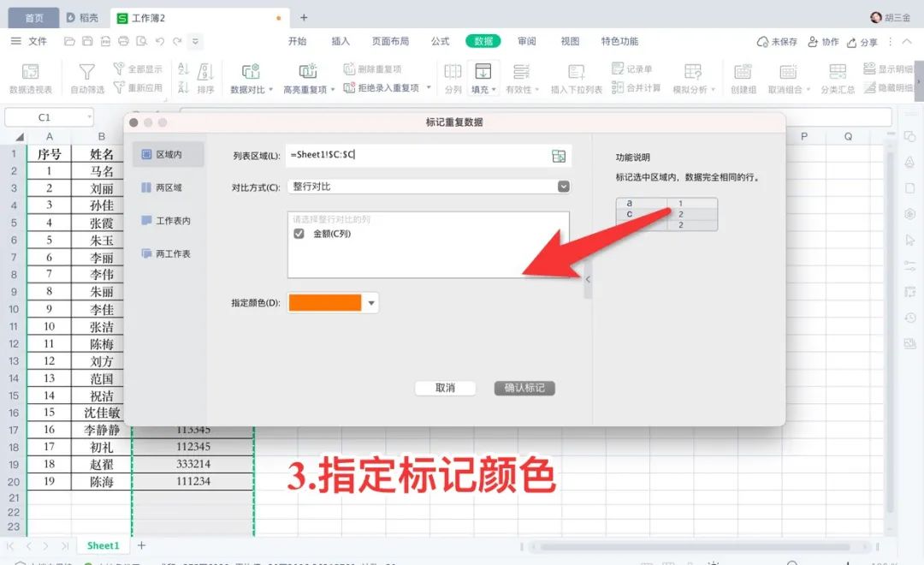Open the 分列 text-to-columns tool
The width and height of the screenshot is (924, 565).
coord(453,78)
